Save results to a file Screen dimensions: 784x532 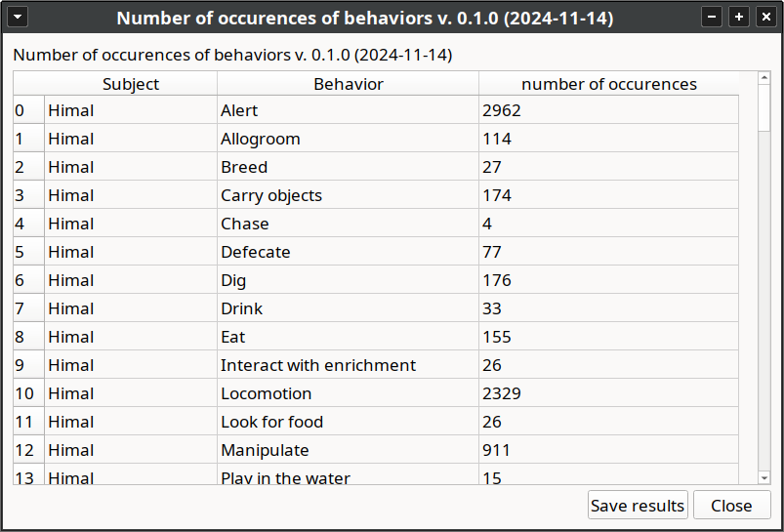(638, 506)
